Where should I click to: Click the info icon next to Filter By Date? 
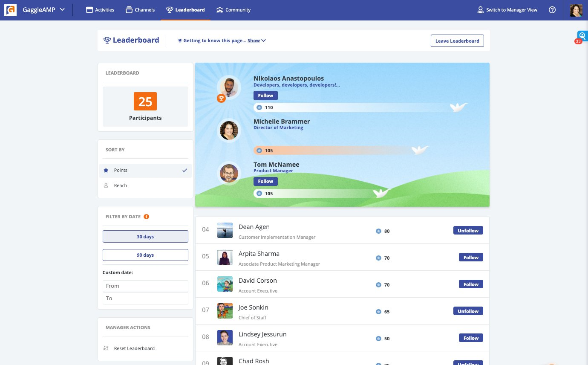(146, 216)
